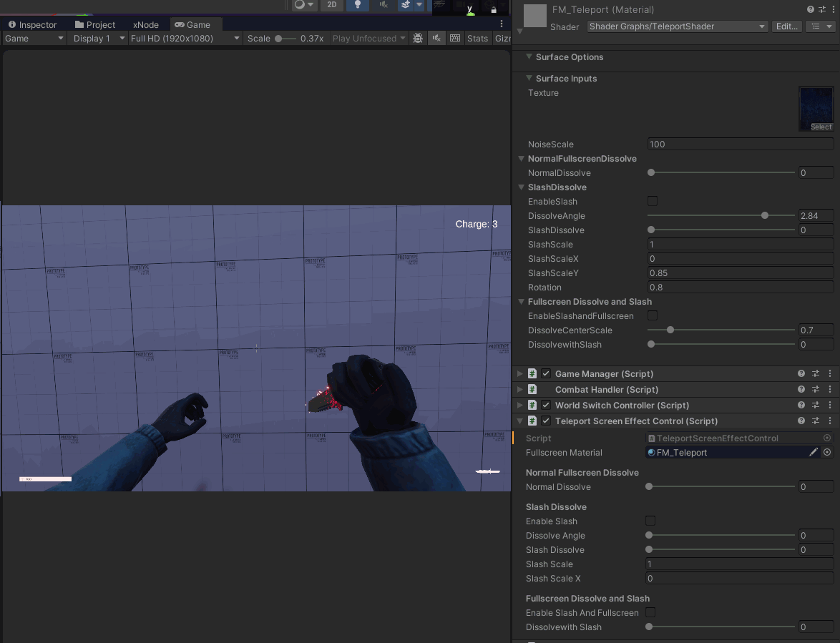Open help for Game Manager script
This screenshot has width=840, height=643.
[x=801, y=373]
